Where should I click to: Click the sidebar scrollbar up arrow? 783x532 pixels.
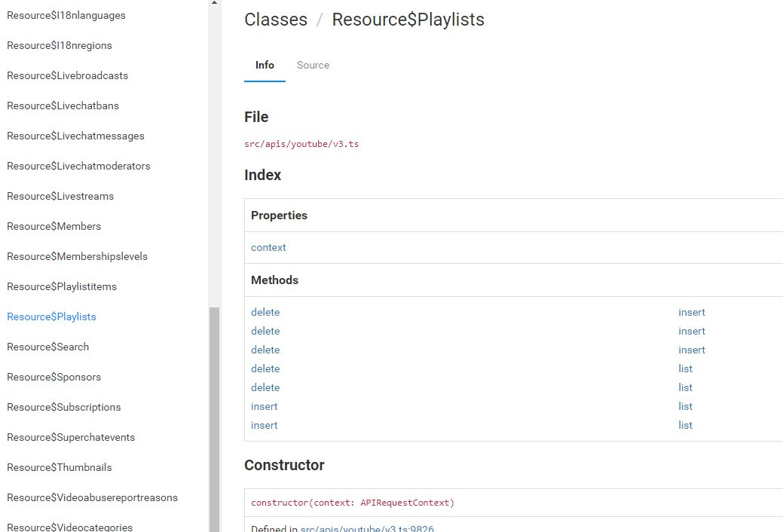(x=215, y=4)
